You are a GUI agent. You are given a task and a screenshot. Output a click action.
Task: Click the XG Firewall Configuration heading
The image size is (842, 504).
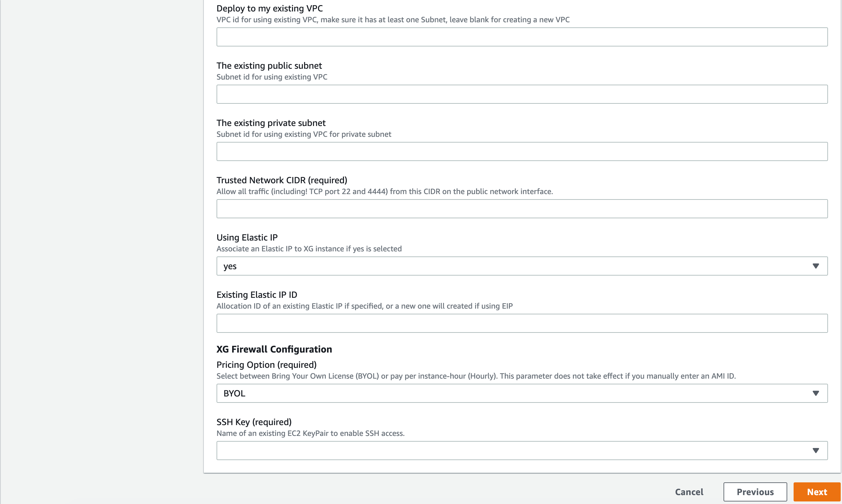(x=274, y=349)
